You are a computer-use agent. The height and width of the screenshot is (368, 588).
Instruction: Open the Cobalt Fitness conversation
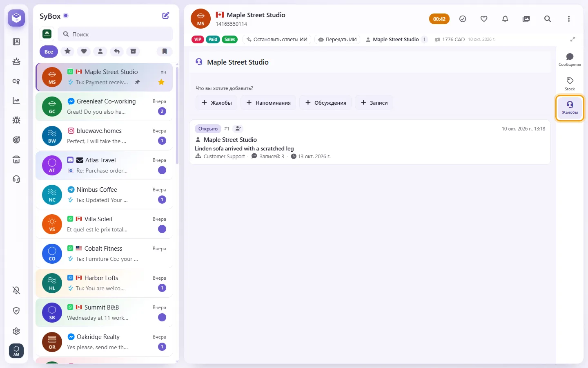click(x=104, y=254)
